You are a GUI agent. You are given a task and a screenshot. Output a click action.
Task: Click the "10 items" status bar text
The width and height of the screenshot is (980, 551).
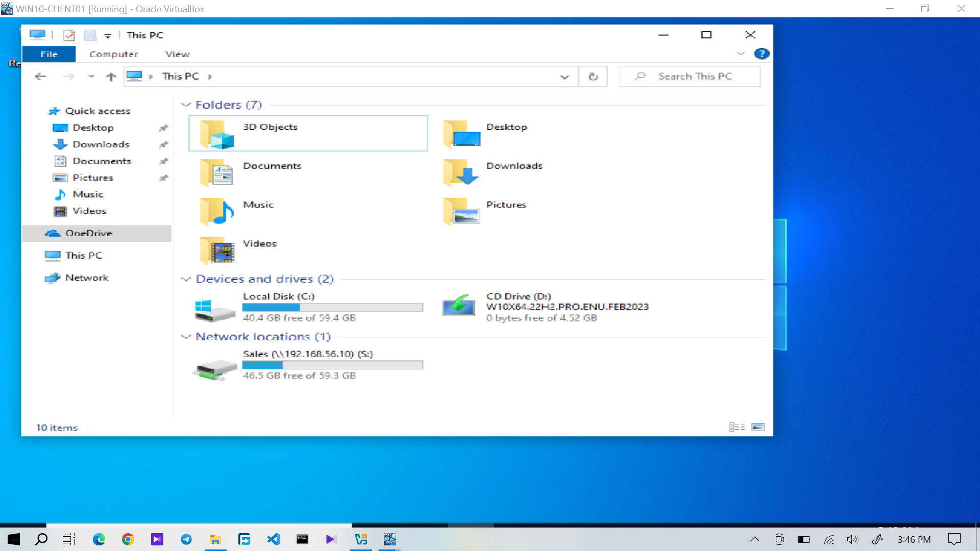pyautogui.click(x=57, y=428)
